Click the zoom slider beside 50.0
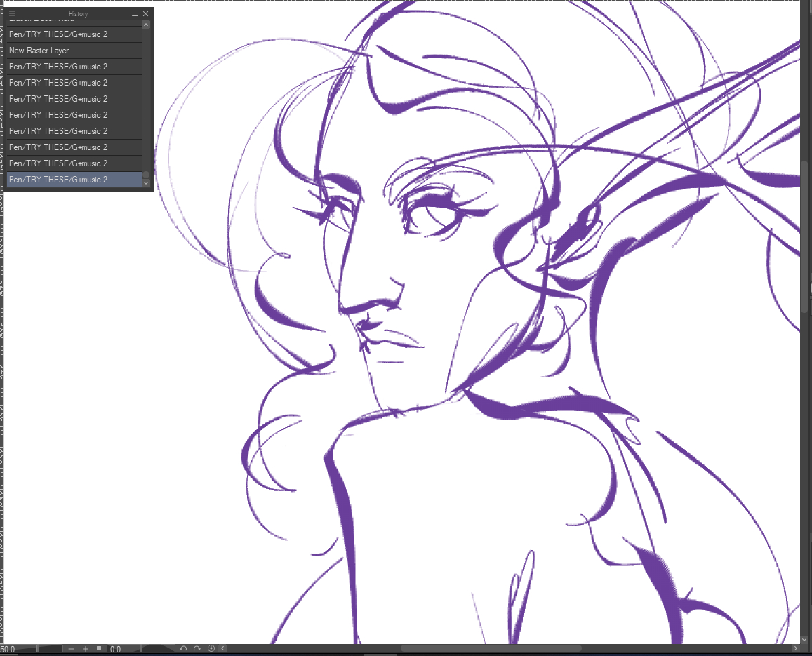This screenshot has height=656, width=812. click(49, 649)
